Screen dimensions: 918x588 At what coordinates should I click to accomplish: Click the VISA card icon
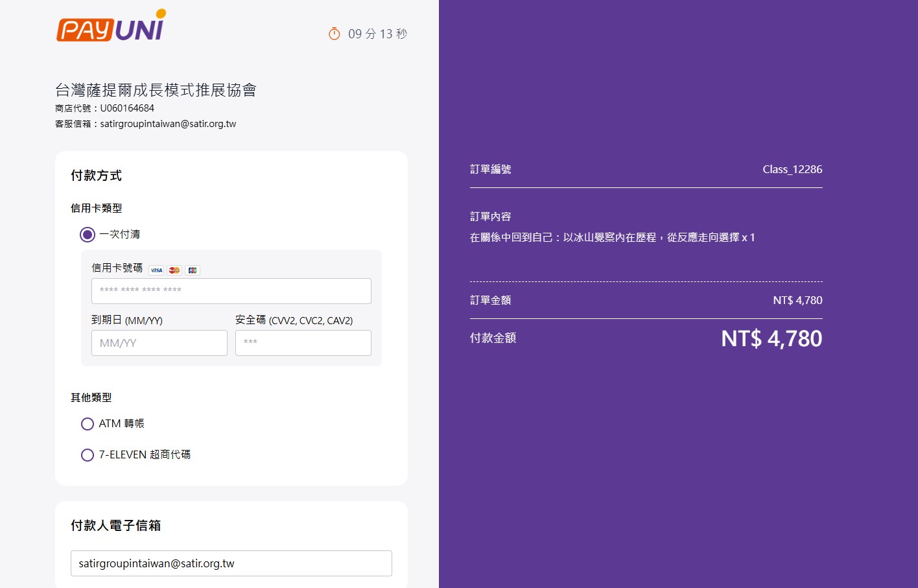pyautogui.click(x=156, y=270)
